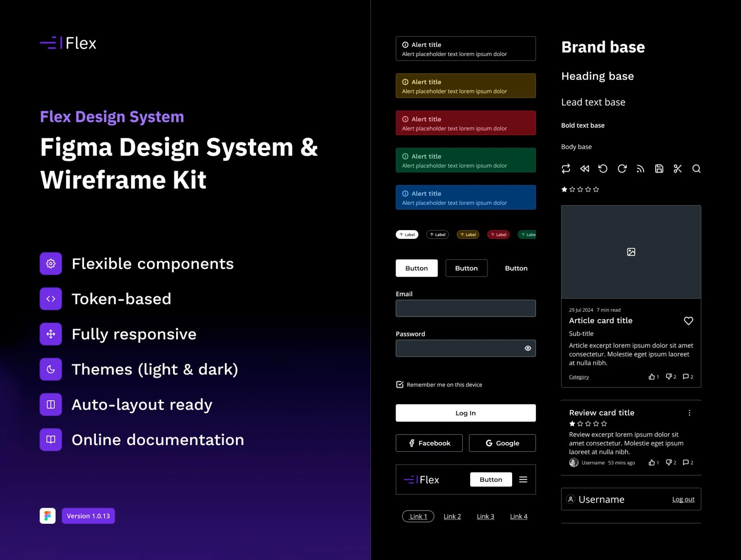Click the Version 1.0.13 badge
This screenshot has height=560, width=741.
point(88,516)
